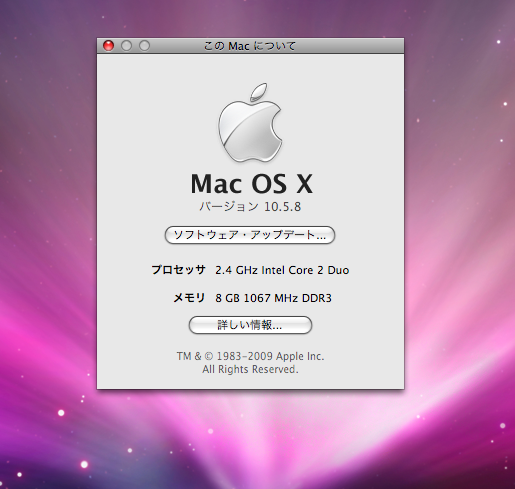
Task: Click the All Rights Reserved. line
Action: 250,369
